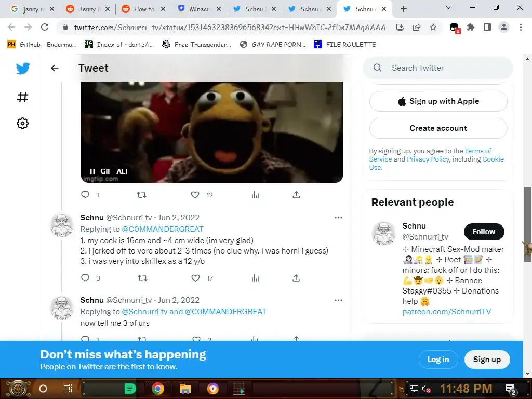Screen dimensions: 532x399
Task: Open 'GitHub - Enderma...' bookmark
Action: coord(42,45)
